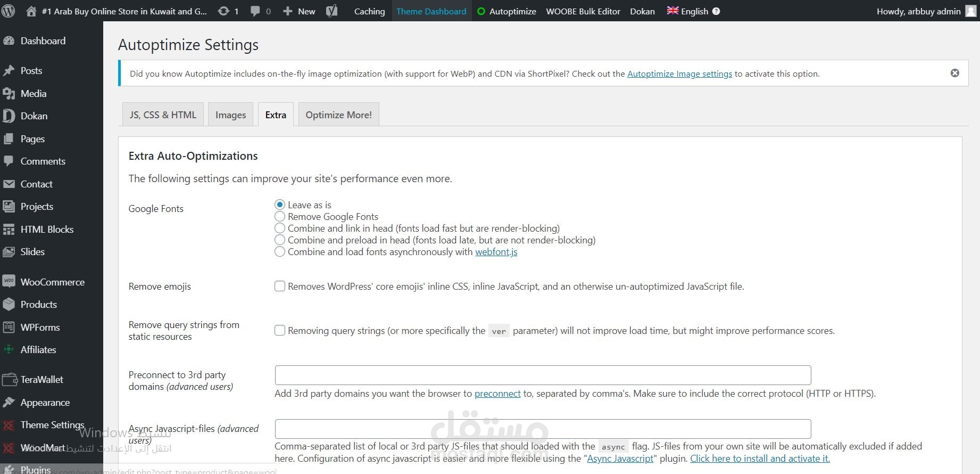
Task: Open the 'Optimize More!' tab
Action: tap(338, 115)
